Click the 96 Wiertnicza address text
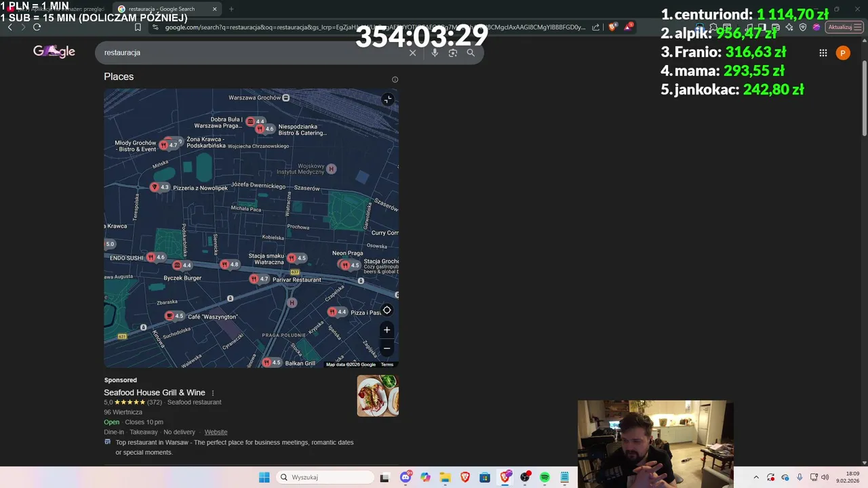The height and width of the screenshot is (488, 868). 123,412
